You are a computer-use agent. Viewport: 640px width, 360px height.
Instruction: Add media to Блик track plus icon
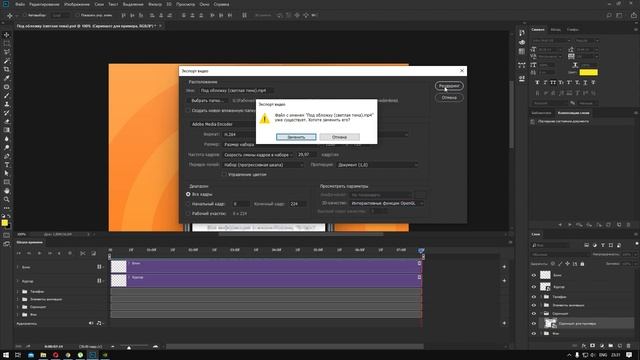tap(504, 267)
